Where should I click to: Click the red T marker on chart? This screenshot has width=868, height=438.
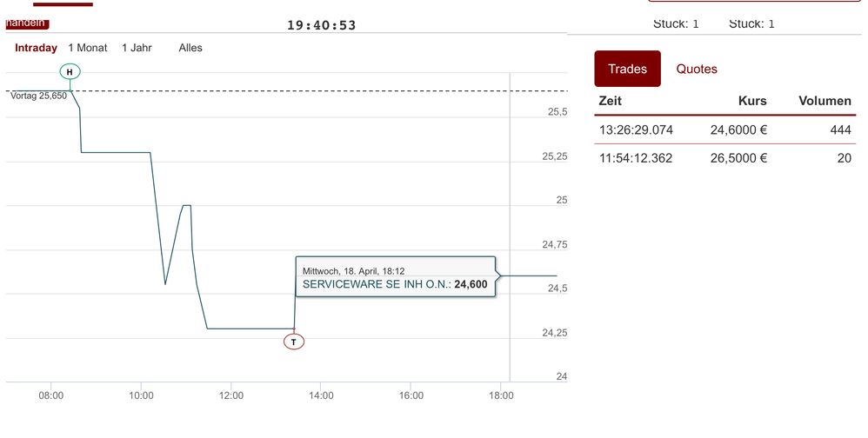(294, 342)
